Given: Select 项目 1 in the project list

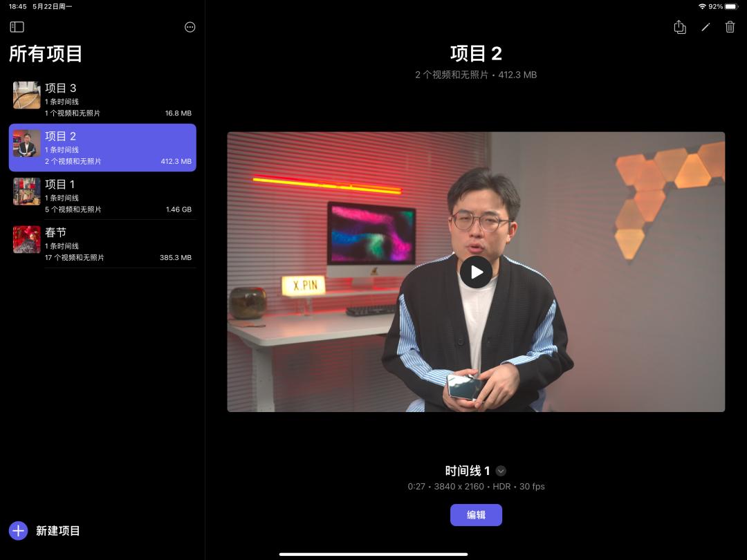Looking at the screenshot, I should (x=102, y=196).
